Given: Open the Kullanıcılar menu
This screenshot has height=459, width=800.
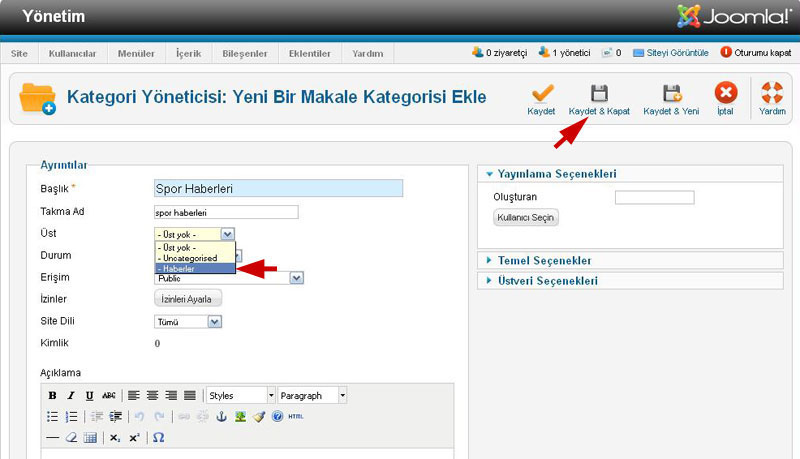Looking at the screenshot, I should tap(72, 54).
